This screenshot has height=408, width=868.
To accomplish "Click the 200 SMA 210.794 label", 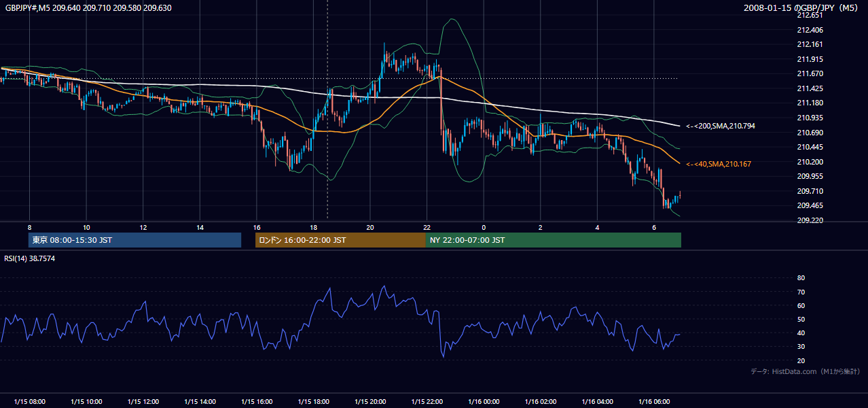I will pos(721,126).
